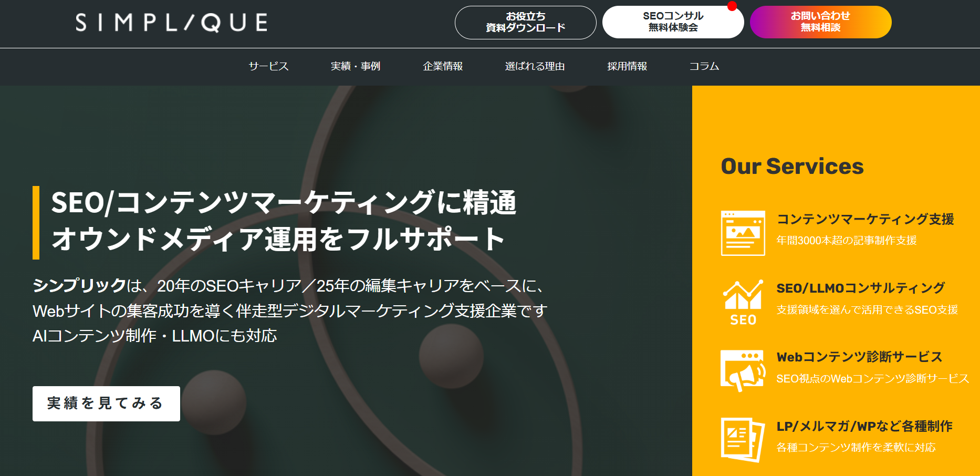Visit the コラム section

pyautogui.click(x=704, y=66)
